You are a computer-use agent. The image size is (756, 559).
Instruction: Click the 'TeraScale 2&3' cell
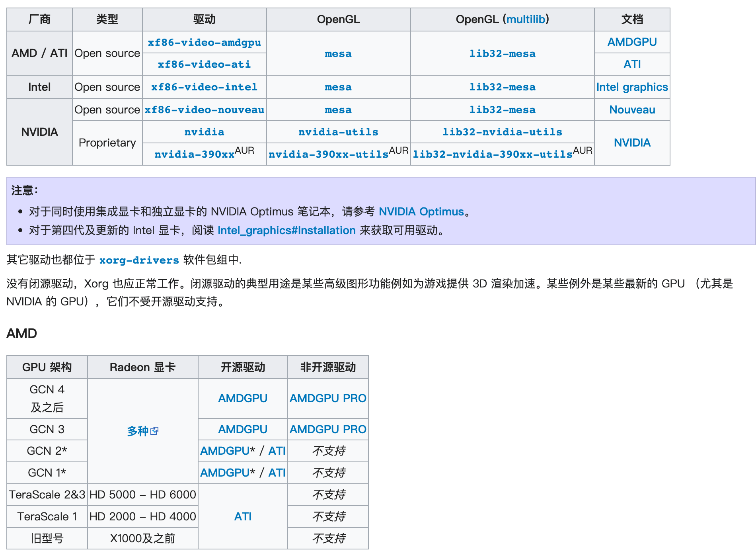click(47, 494)
